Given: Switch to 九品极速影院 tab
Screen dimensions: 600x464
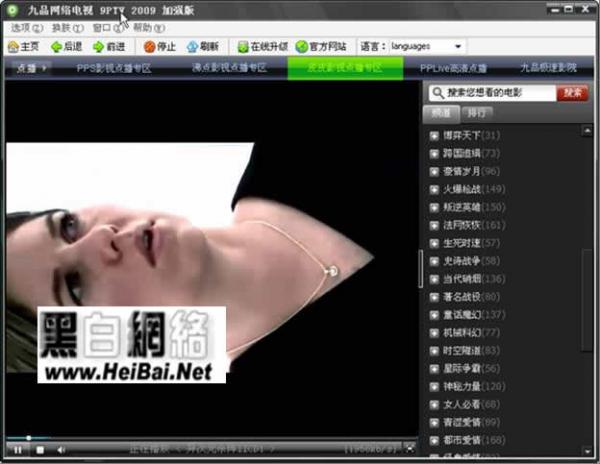Looking at the screenshot, I should (x=548, y=68).
